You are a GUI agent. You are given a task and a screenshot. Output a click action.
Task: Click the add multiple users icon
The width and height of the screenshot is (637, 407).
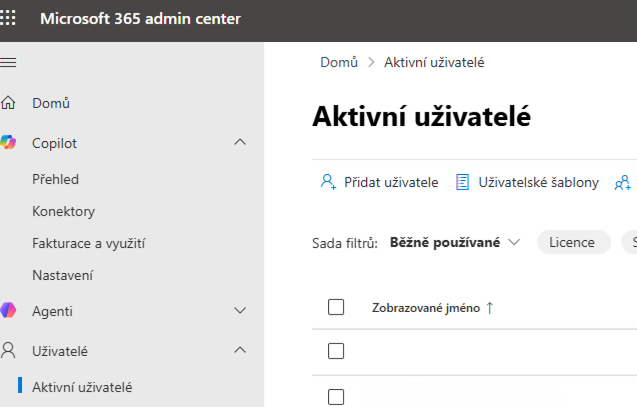[623, 183]
